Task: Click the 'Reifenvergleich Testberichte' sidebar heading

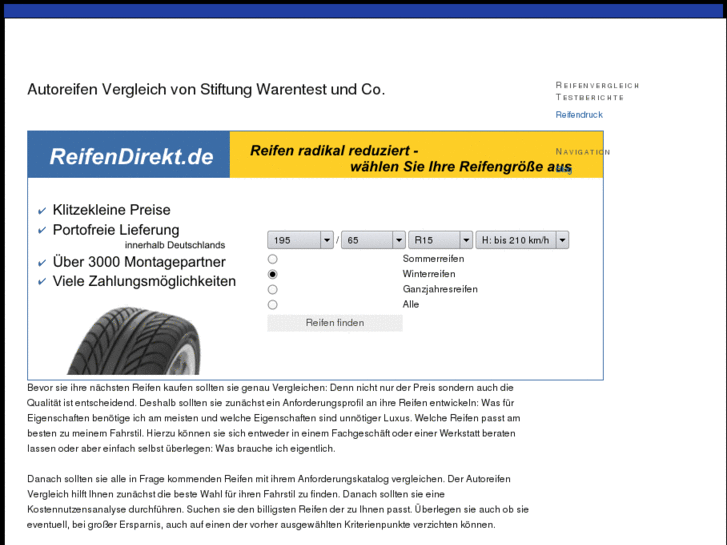Action: (597, 91)
